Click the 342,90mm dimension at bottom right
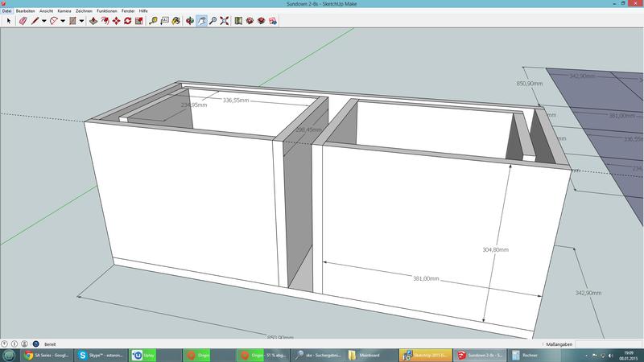 point(588,293)
